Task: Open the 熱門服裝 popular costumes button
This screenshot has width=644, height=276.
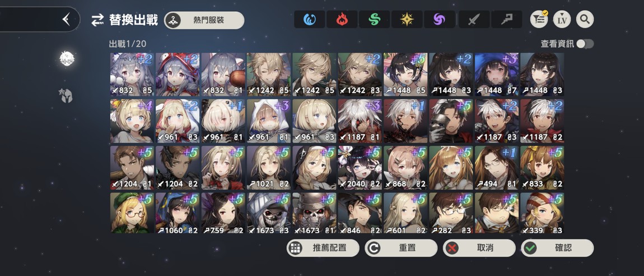Action: (204, 20)
